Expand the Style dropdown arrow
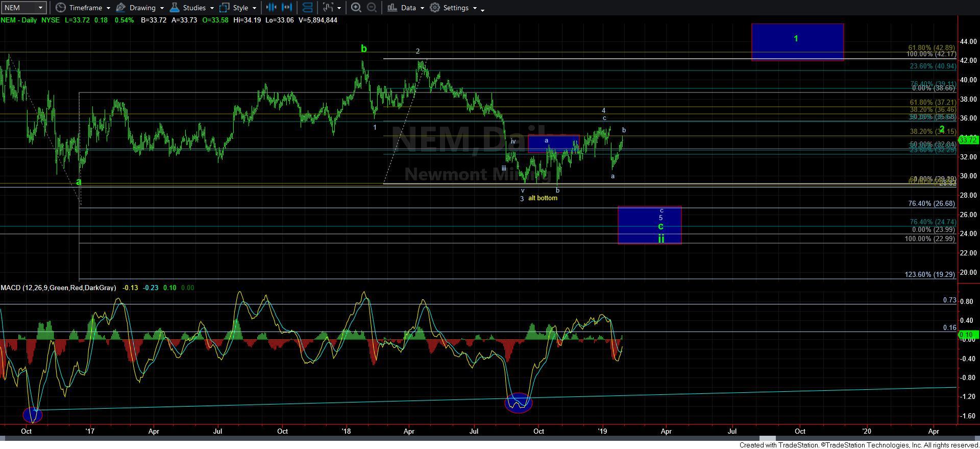This screenshot has width=980, height=449. click(x=254, y=8)
